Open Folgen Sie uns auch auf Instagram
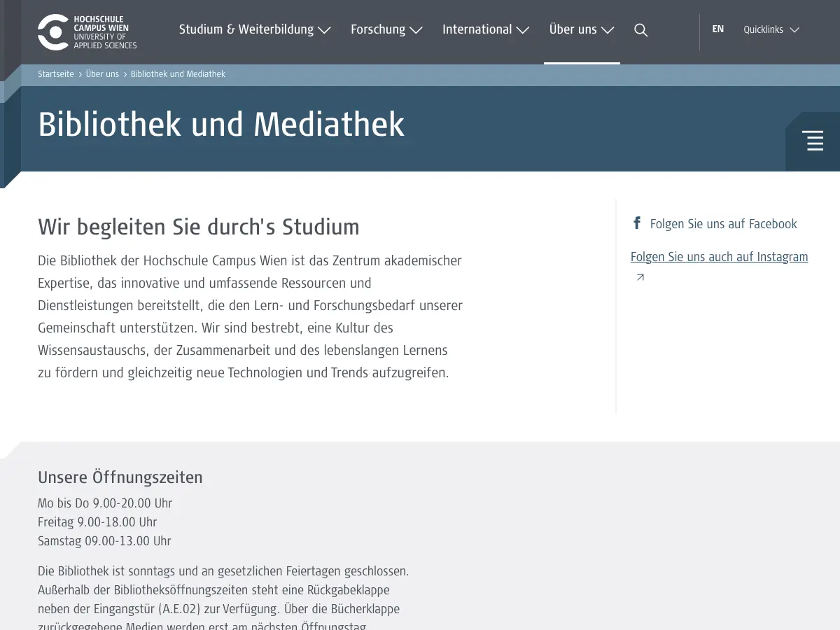840x630 pixels. pos(719,257)
